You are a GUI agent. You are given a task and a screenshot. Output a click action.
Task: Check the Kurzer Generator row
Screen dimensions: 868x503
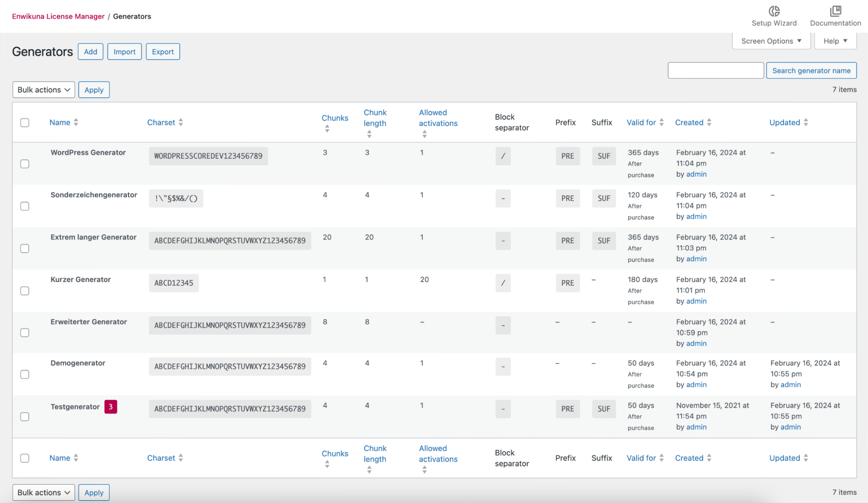(x=25, y=291)
